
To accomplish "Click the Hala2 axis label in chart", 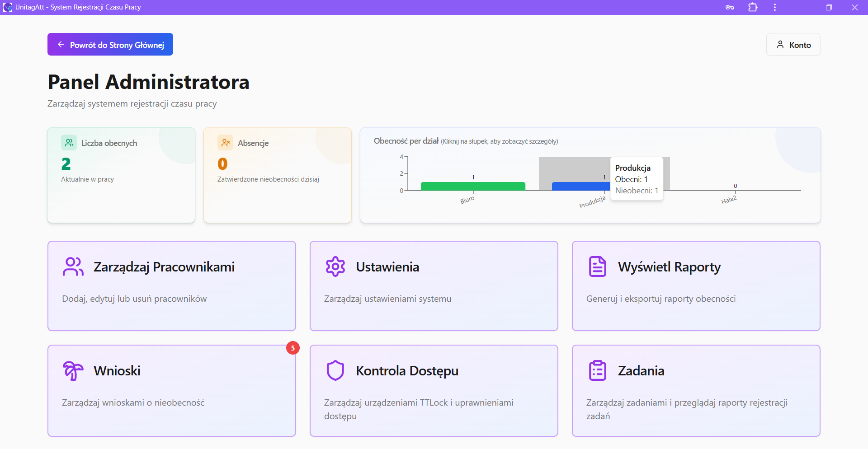I will pos(728,200).
